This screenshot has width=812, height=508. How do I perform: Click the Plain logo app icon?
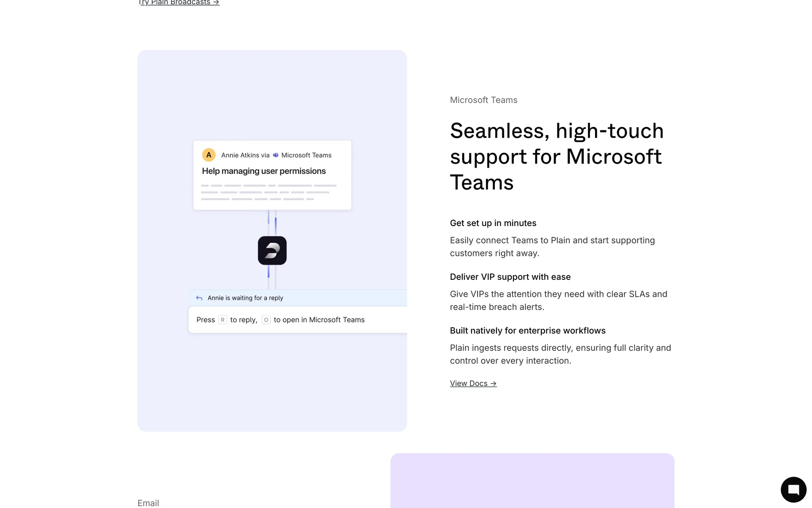coord(272,251)
